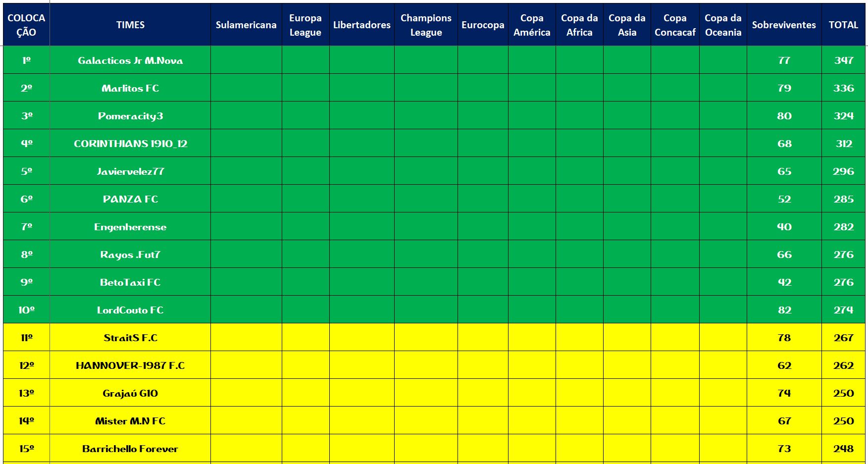Select the 15º ranking position cell
Viewport: 868px width, 464px height.
[27, 449]
